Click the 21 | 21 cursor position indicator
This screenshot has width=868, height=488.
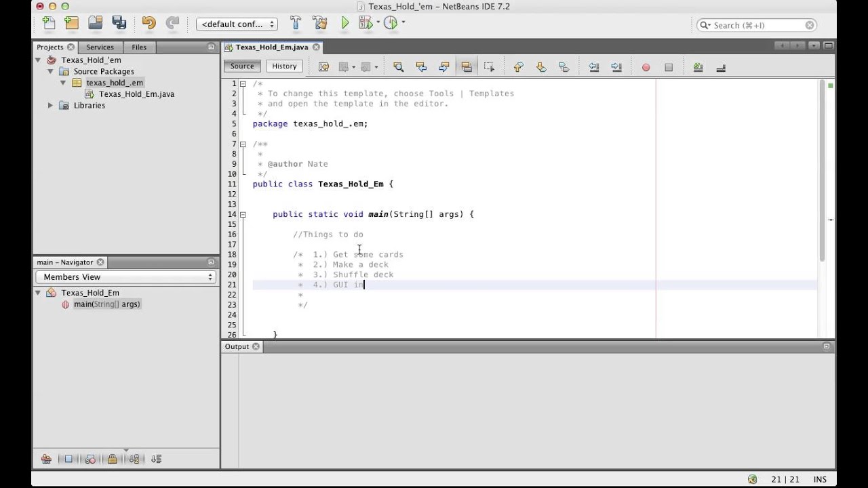[x=785, y=479]
